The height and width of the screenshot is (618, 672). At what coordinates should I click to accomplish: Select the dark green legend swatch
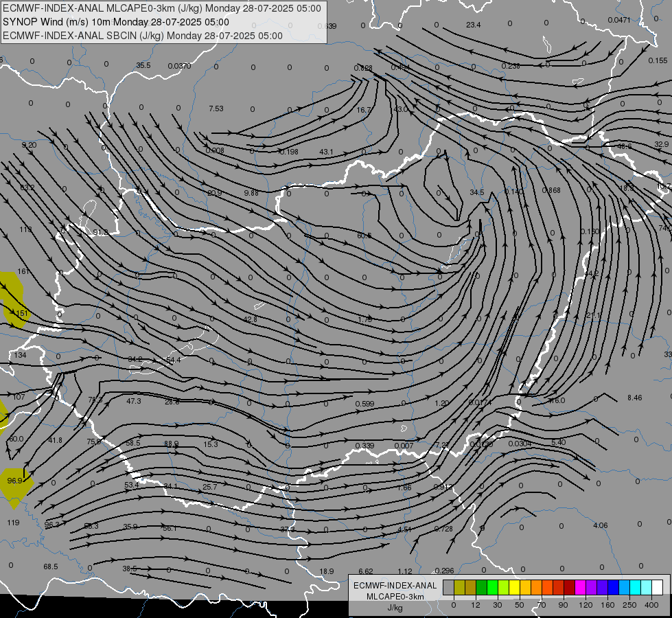[482, 588]
